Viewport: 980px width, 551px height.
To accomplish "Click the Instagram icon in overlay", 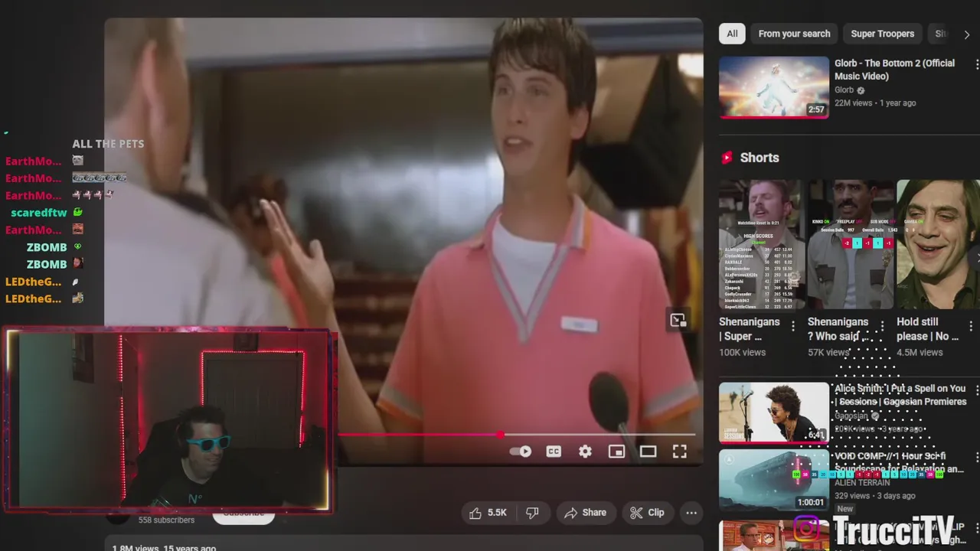I will pyautogui.click(x=806, y=529).
